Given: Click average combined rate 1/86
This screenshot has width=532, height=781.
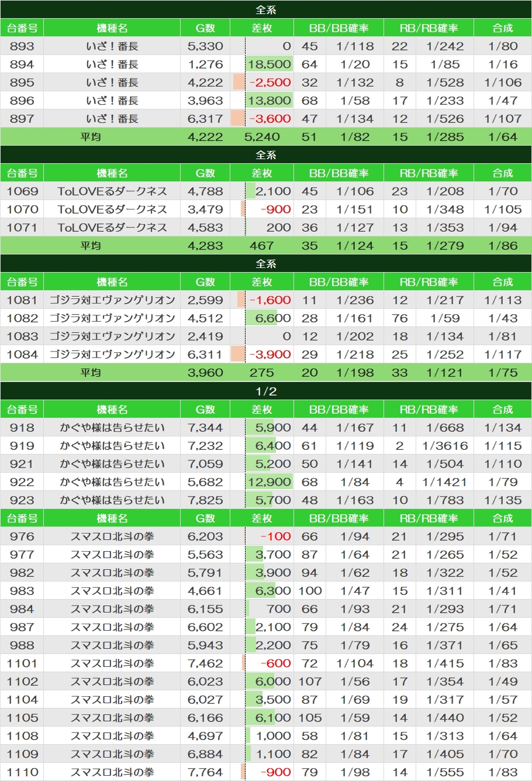Looking at the screenshot, I should coord(503,246).
